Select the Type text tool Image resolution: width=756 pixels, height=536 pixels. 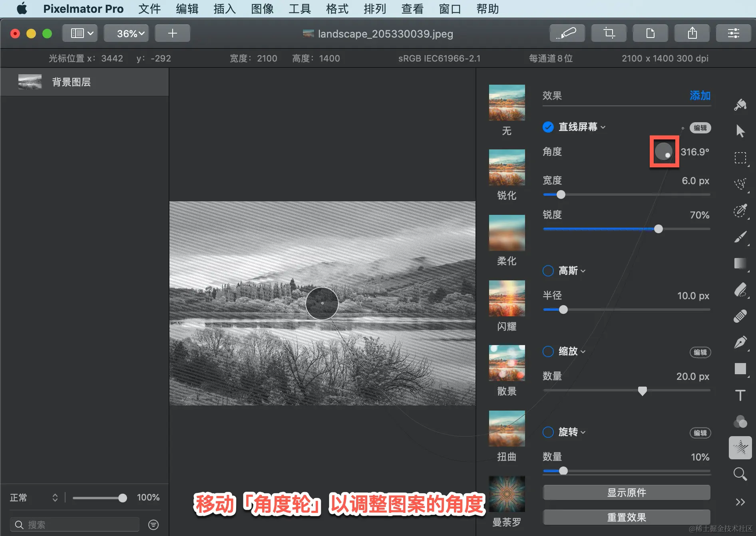tap(740, 395)
